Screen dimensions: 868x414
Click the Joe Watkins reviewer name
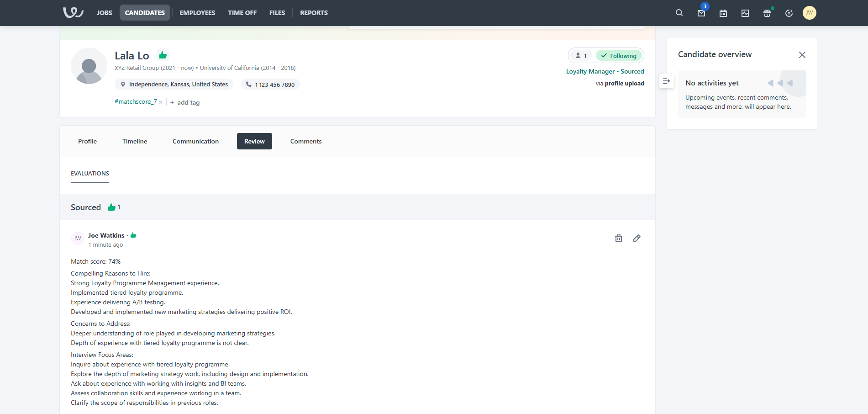point(106,235)
